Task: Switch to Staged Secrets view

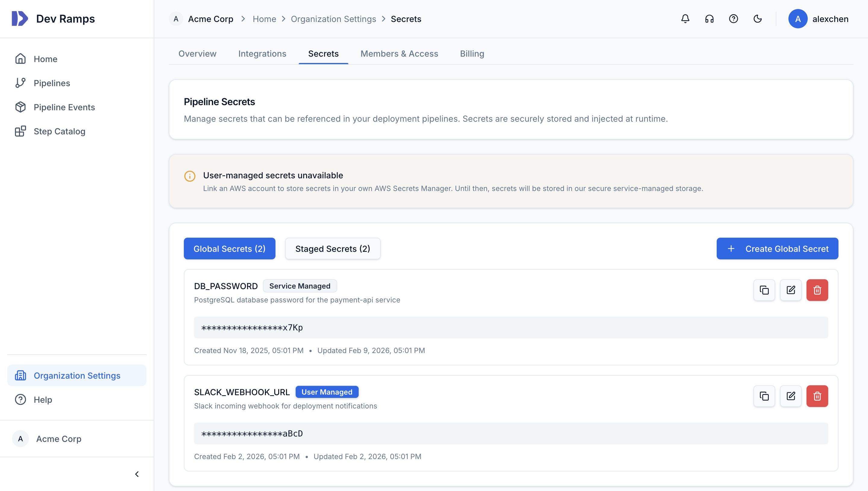Action: [333, 249]
